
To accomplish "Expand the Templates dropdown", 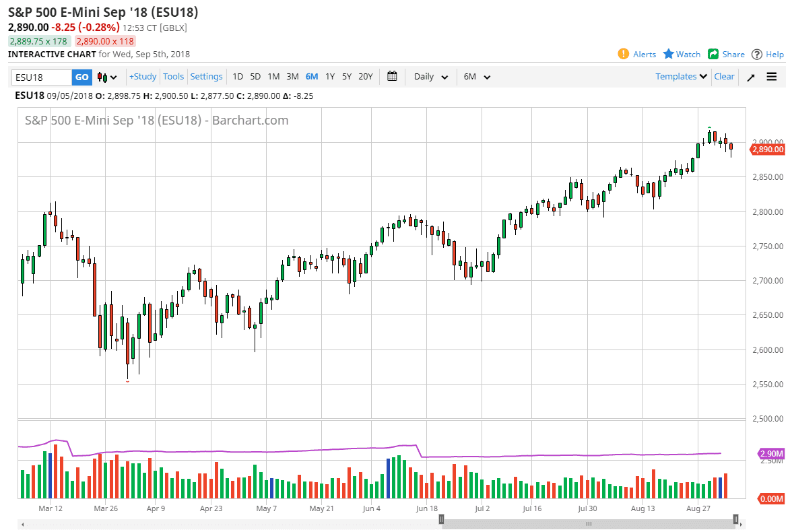I will [x=681, y=76].
